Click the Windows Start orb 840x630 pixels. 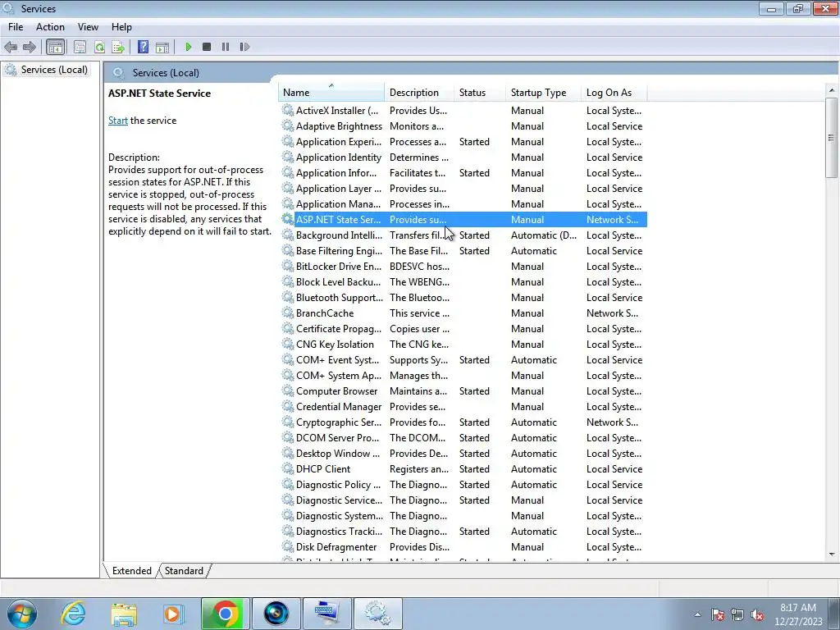(x=22, y=614)
